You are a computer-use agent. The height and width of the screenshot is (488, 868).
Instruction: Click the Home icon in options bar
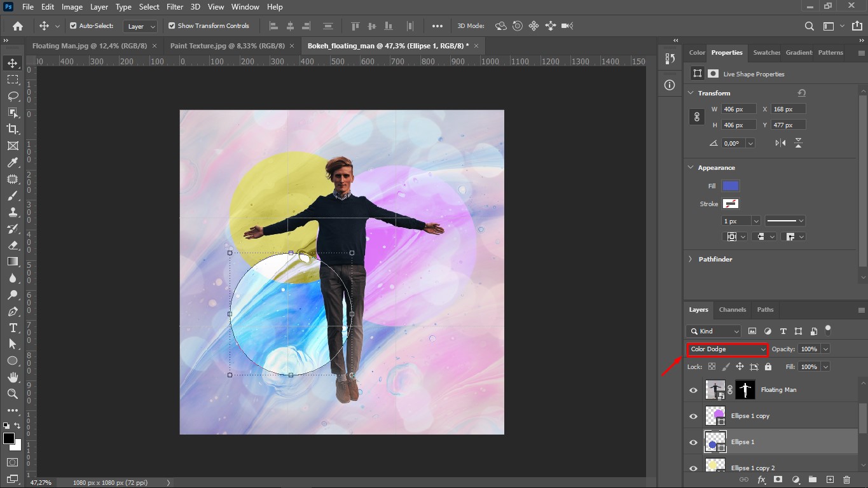pos(18,26)
